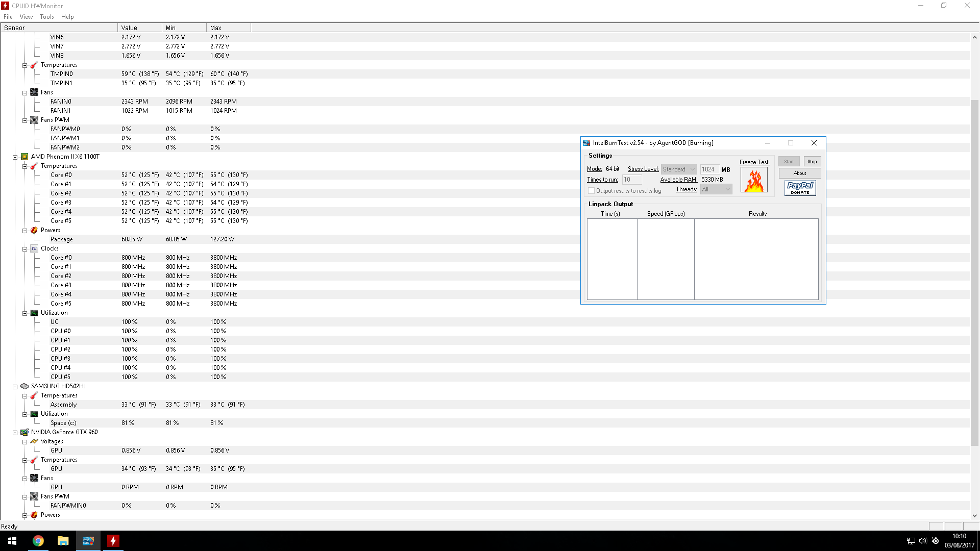
Task: Click the Stop button in IntelBurnTest
Action: [x=812, y=162]
